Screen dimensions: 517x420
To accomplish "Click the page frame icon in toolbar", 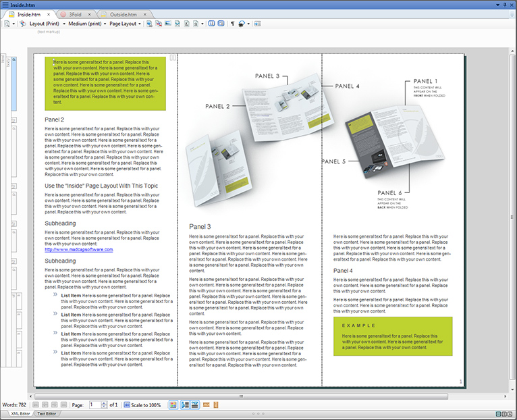I will click(187, 24).
